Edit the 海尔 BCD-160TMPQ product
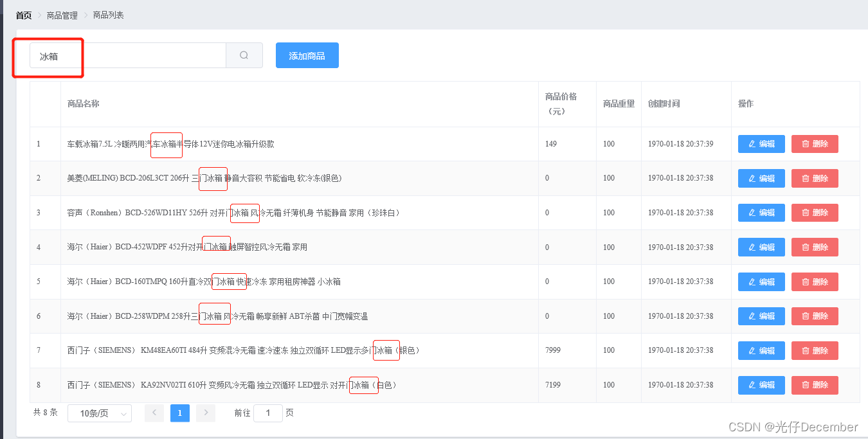Image resolution: width=868 pixels, height=439 pixels. 761,282
